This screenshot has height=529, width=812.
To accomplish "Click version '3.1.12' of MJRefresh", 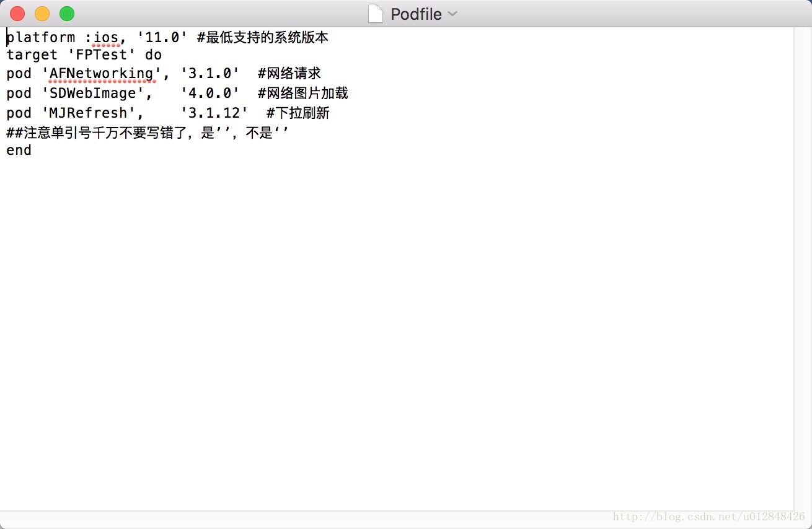I will pyautogui.click(x=214, y=113).
